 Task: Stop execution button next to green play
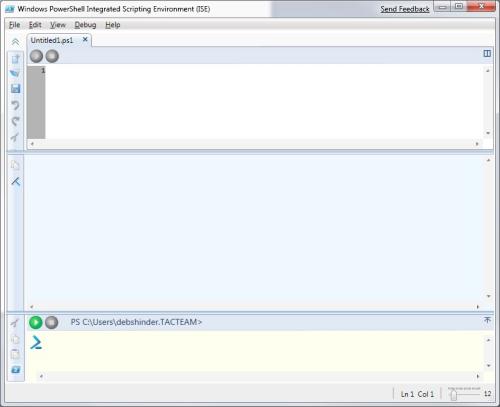51,322
